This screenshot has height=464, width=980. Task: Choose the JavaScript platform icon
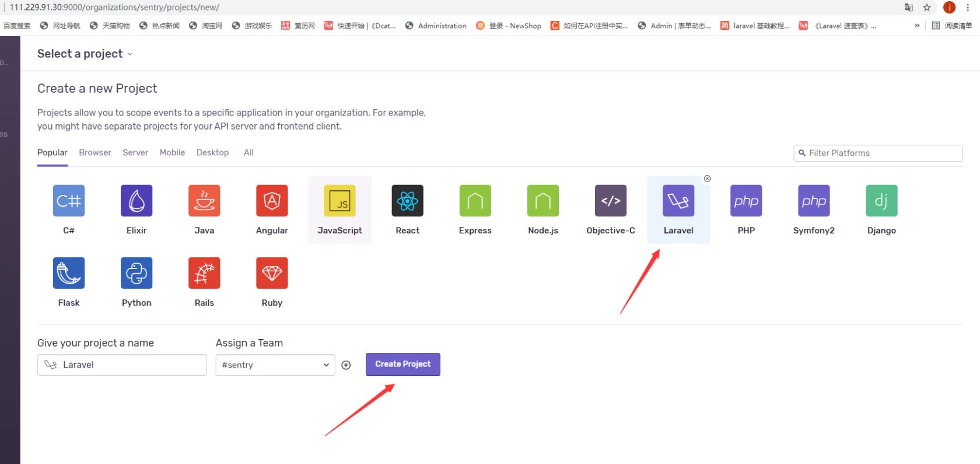coord(339,201)
